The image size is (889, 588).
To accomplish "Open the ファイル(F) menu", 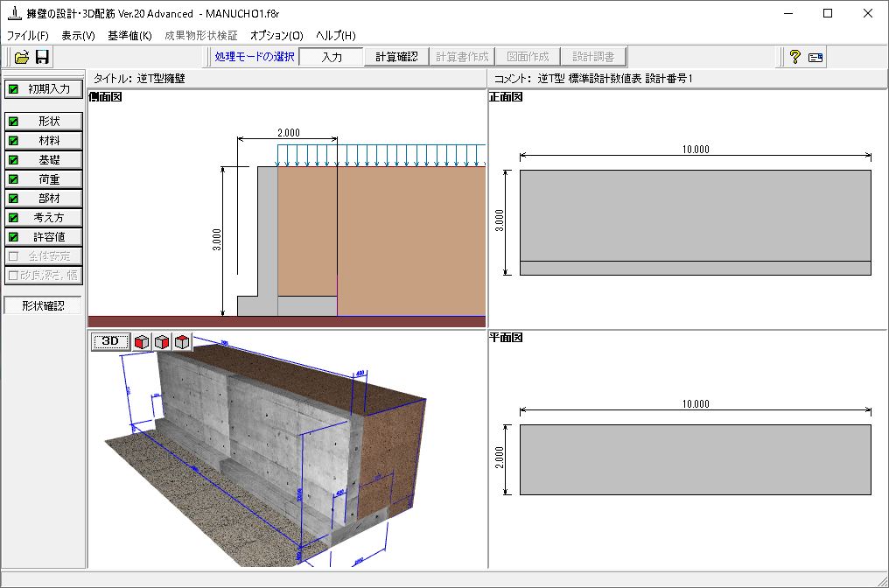I will (x=28, y=36).
